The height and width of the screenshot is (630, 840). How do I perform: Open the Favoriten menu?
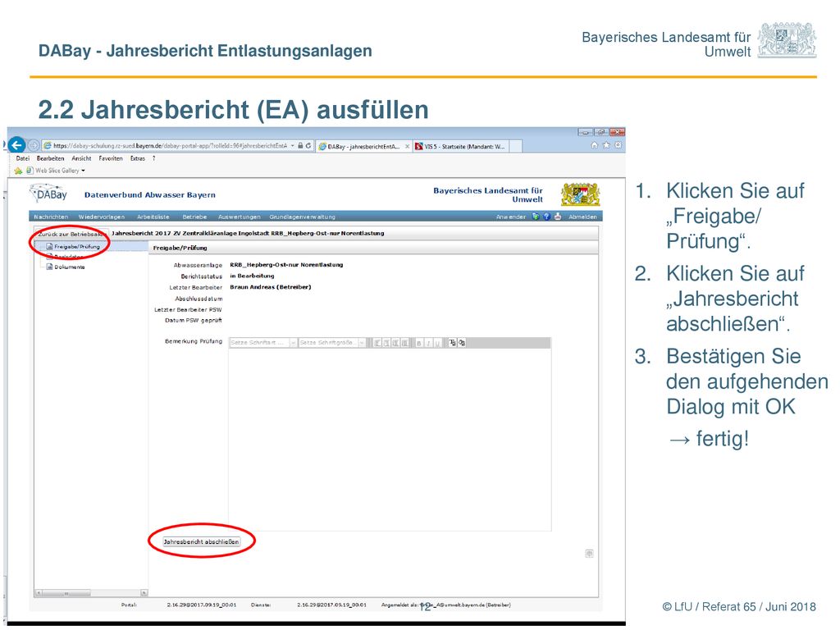111,158
